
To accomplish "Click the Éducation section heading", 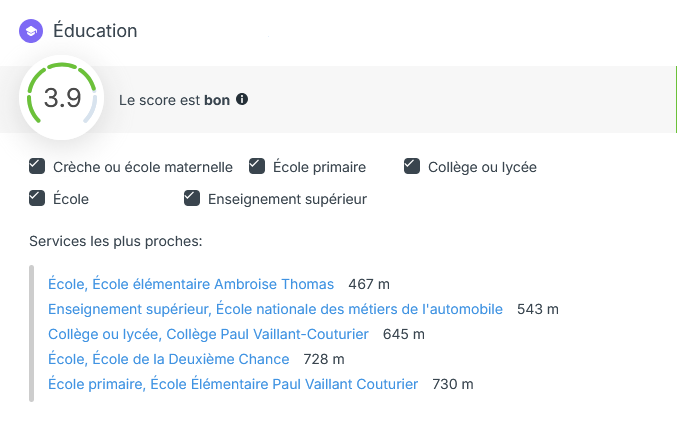I will pyautogui.click(x=95, y=31).
